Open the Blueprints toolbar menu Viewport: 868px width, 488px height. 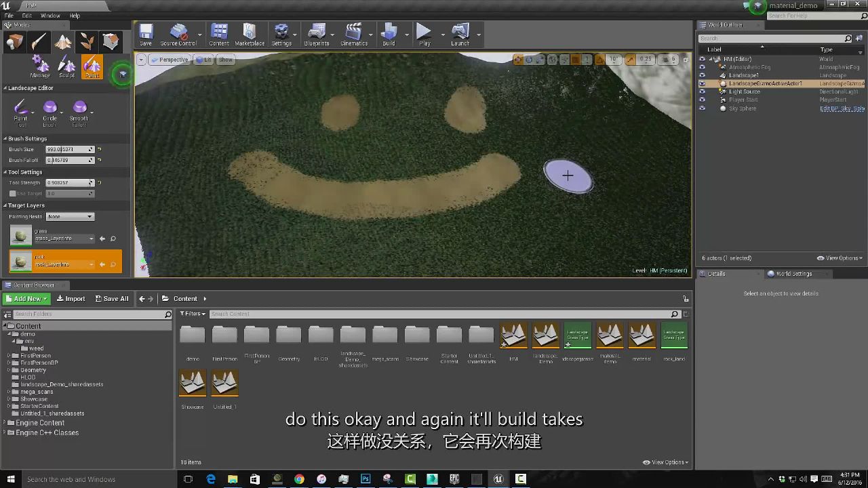[317, 35]
